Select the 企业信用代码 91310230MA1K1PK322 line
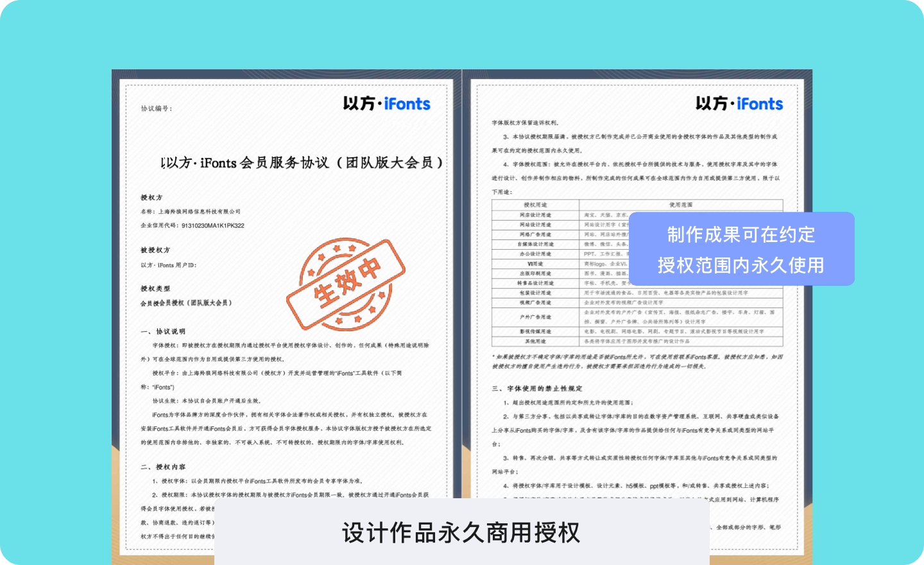 193,225
